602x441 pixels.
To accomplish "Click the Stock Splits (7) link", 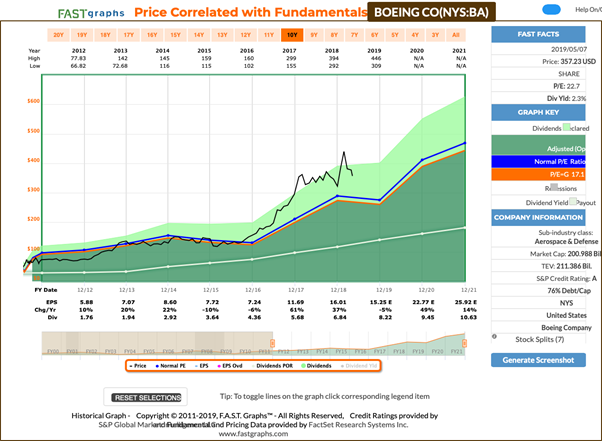I will (x=539, y=339).
